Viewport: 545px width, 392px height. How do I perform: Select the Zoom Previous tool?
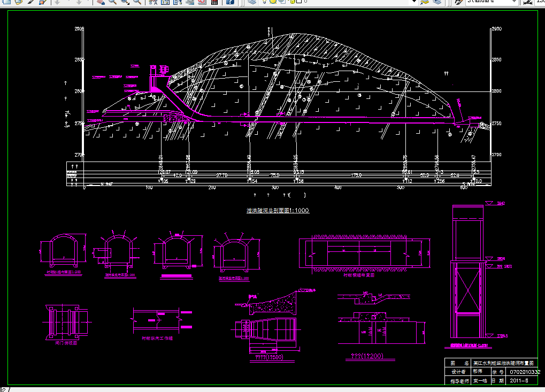click(137, 2)
